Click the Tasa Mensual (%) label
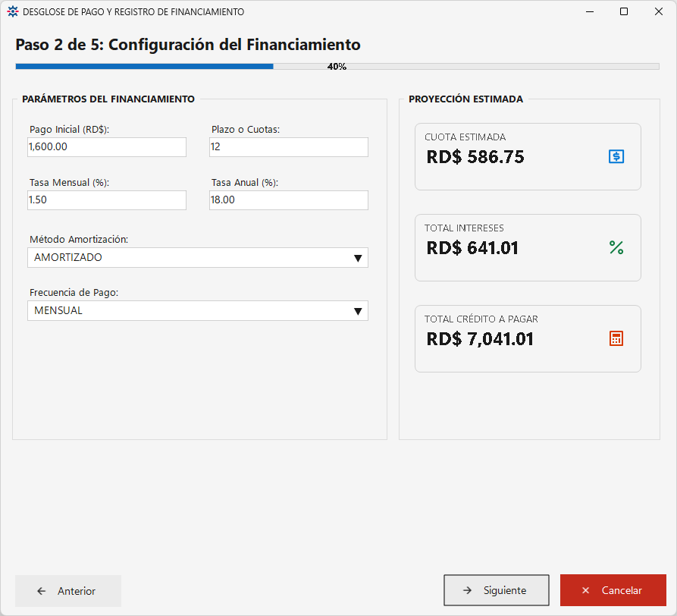This screenshot has width=677, height=616. [x=69, y=182]
